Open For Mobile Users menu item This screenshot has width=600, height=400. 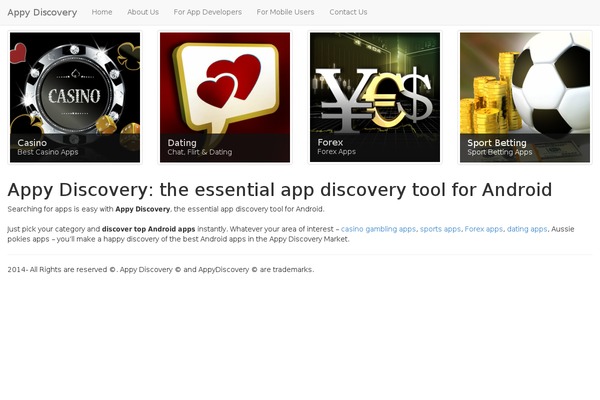click(285, 12)
